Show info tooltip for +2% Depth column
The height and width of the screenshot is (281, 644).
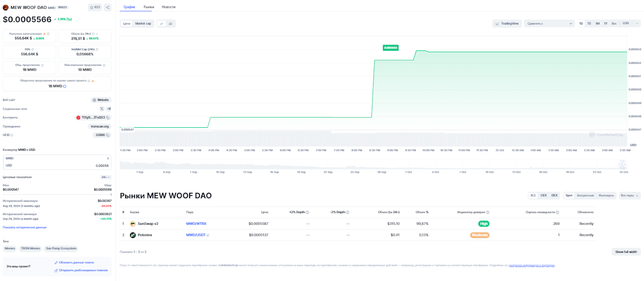tap(308, 212)
